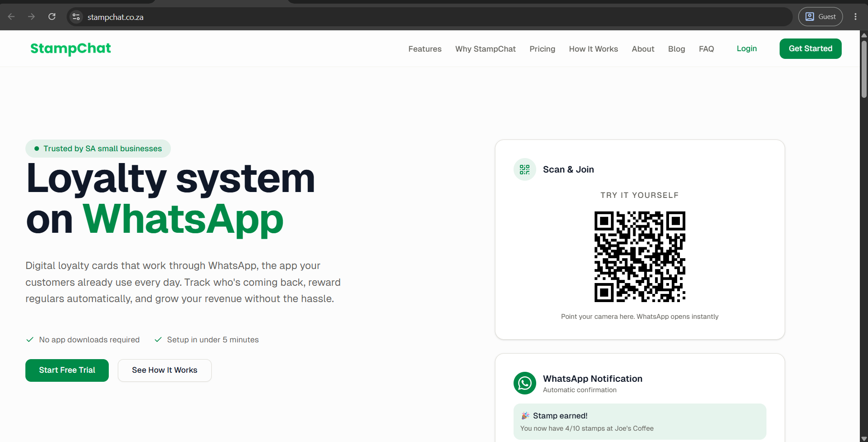Click the scrollbar down arrow

click(x=864, y=438)
